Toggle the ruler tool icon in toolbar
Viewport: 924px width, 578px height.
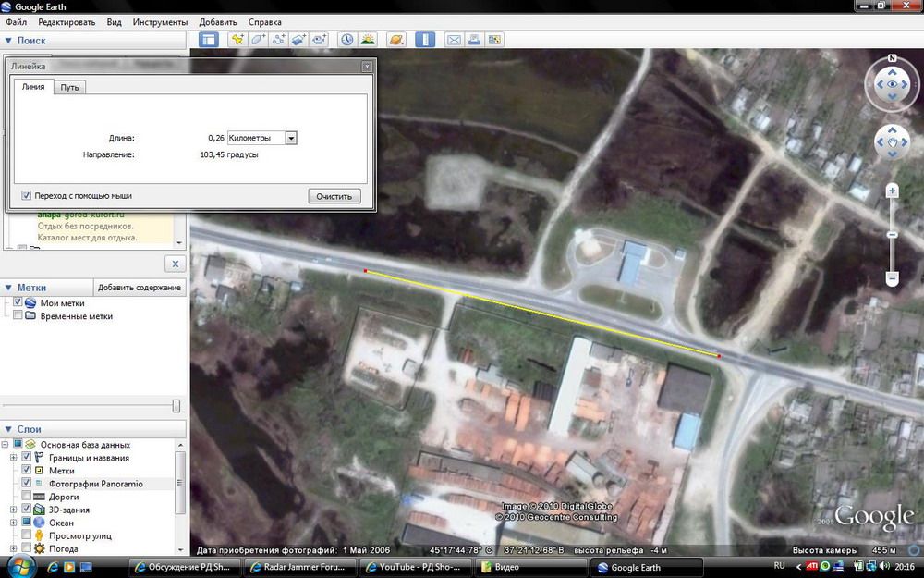coord(425,40)
